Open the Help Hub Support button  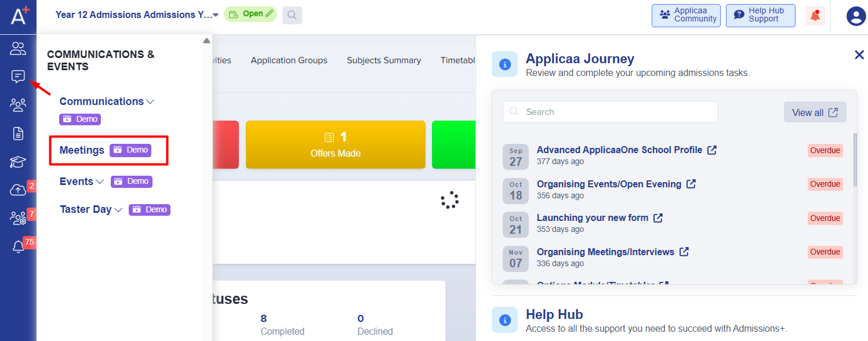click(x=760, y=16)
